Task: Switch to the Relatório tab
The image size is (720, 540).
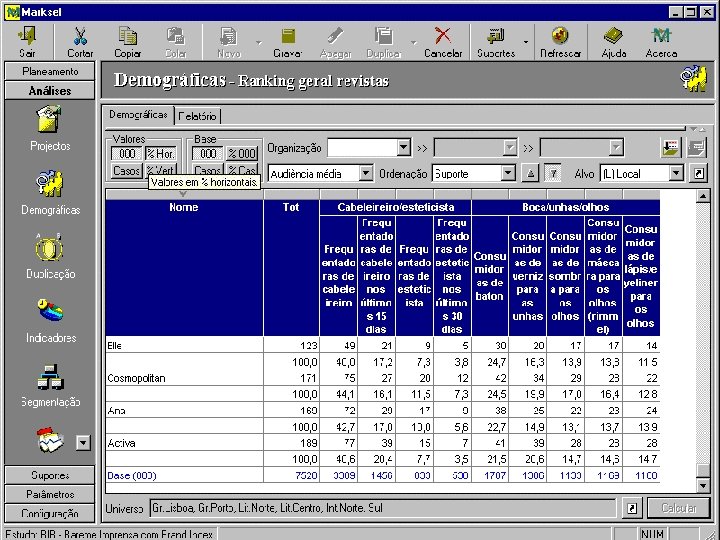Action: point(198,117)
